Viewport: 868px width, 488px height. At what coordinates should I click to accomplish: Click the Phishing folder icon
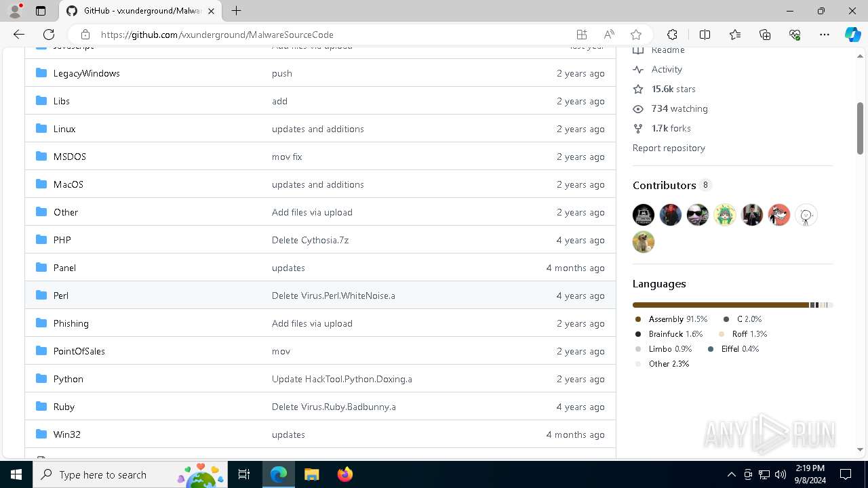(41, 323)
